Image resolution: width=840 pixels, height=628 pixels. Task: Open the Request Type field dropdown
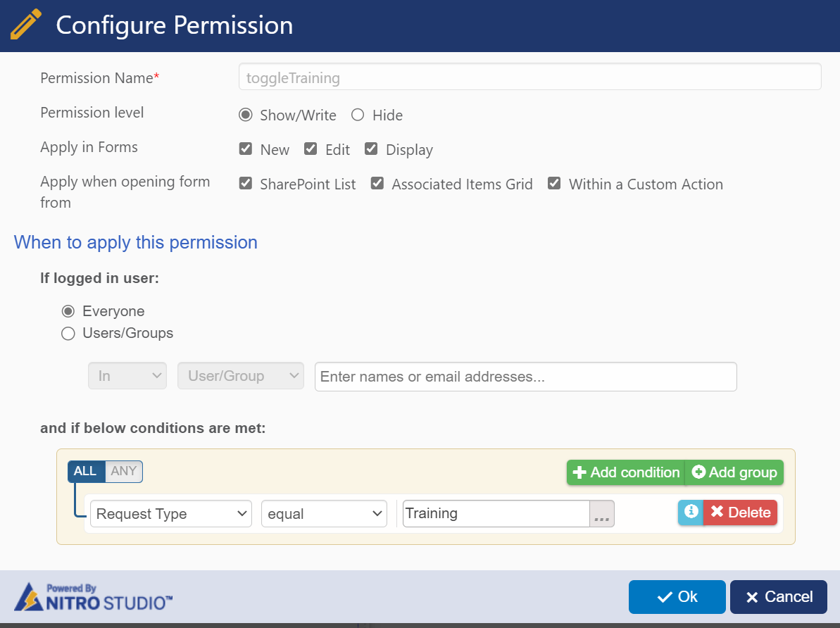171,513
